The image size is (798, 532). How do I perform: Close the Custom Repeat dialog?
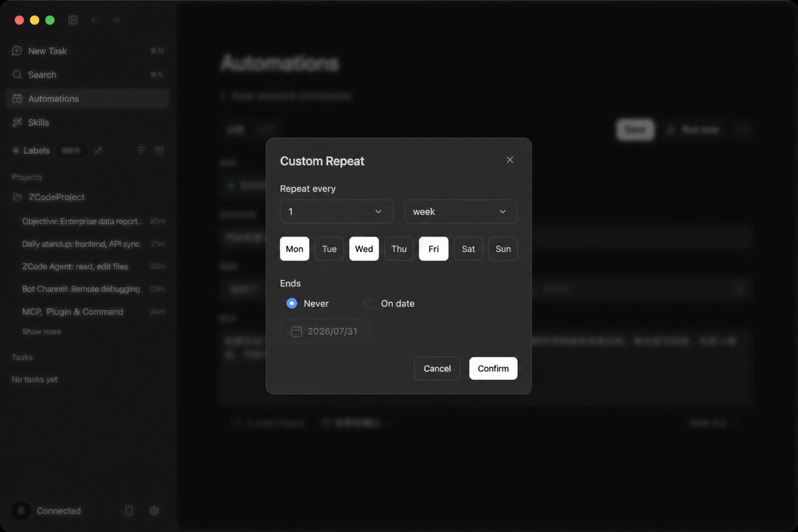click(510, 160)
